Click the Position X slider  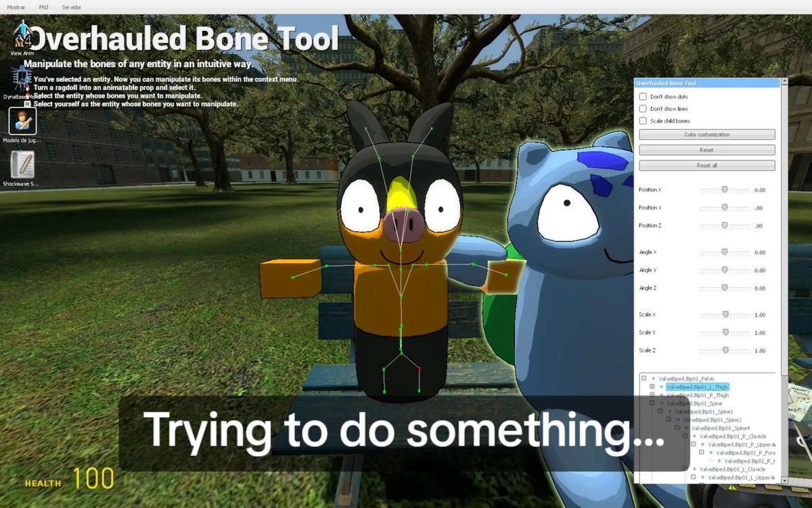point(724,191)
